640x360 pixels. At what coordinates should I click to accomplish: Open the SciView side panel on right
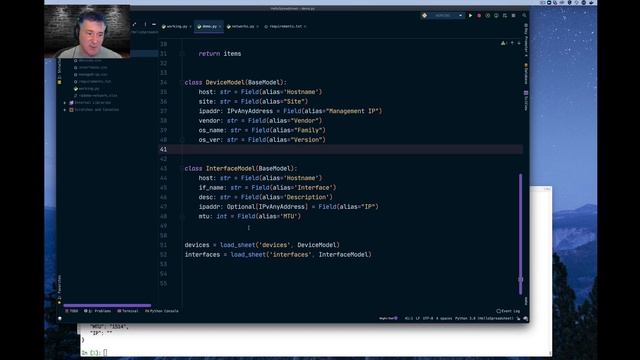click(526, 100)
